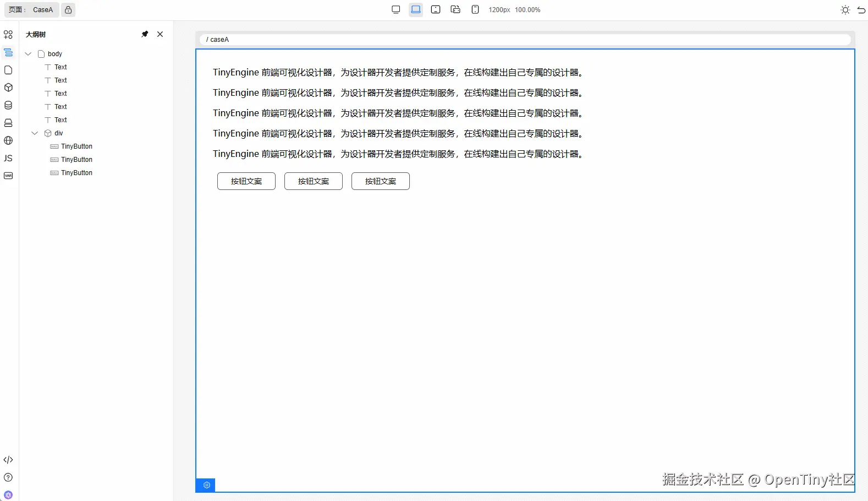Switch to the tablet viewport icon
This screenshot has height=501, width=868.
436,9
